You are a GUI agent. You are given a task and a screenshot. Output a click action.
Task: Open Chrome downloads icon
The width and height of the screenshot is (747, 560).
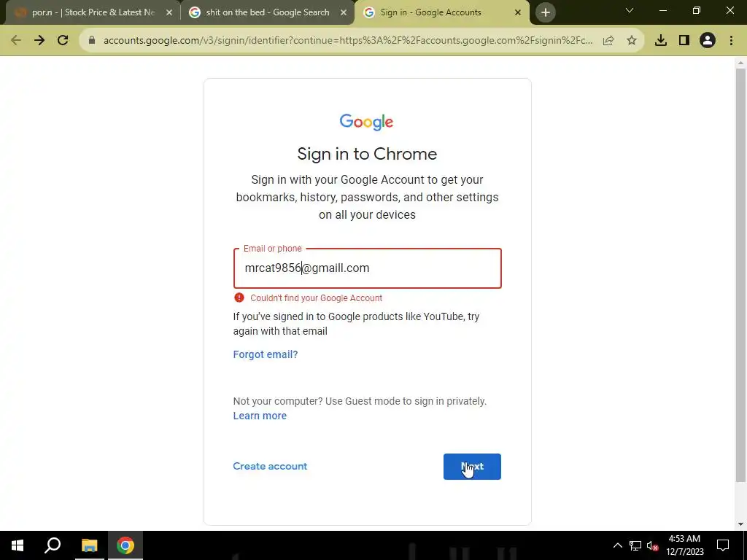tap(661, 41)
